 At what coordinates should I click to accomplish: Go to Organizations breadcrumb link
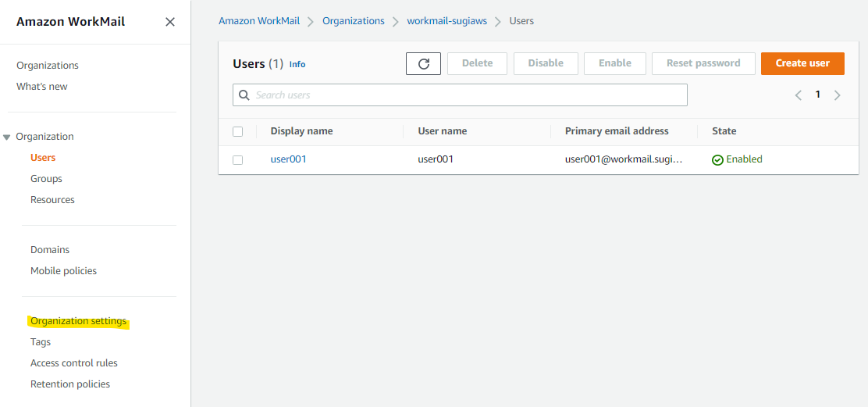(x=353, y=21)
